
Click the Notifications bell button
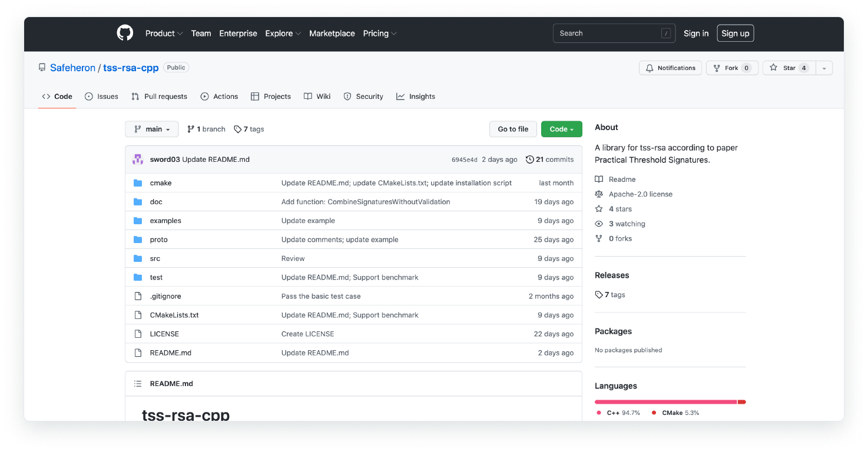pos(670,68)
